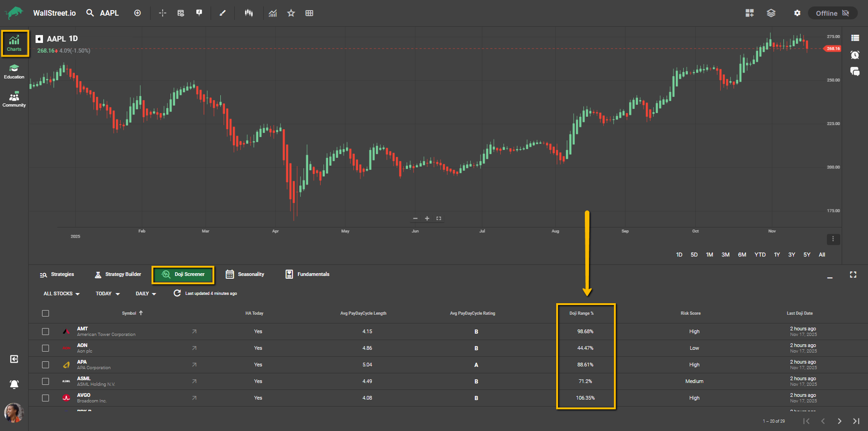Open the TODAY filter dropdown
Viewport: 868px width, 431px height.
point(108,293)
